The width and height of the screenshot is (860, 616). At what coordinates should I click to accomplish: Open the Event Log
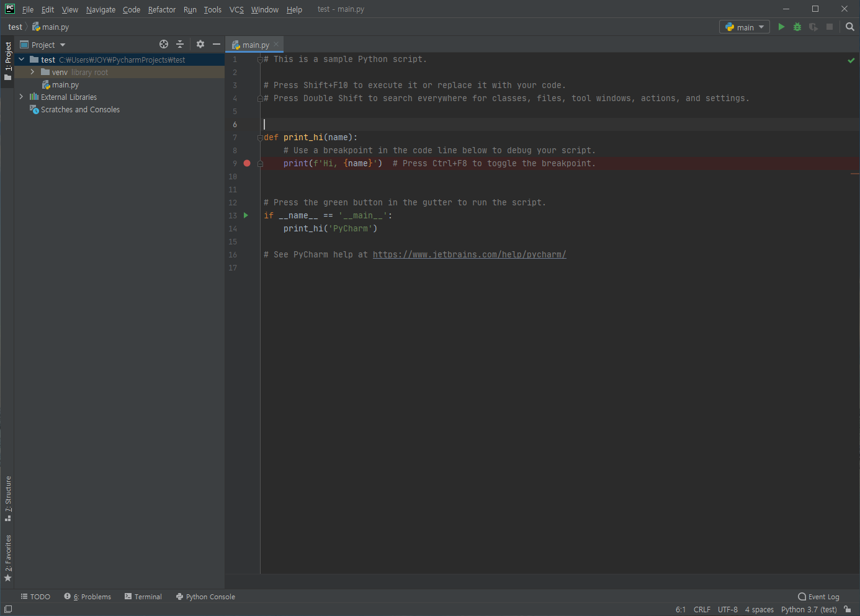(x=818, y=597)
